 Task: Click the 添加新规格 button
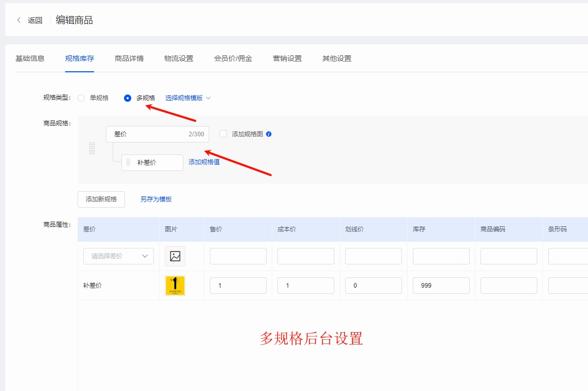click(101, 199)
